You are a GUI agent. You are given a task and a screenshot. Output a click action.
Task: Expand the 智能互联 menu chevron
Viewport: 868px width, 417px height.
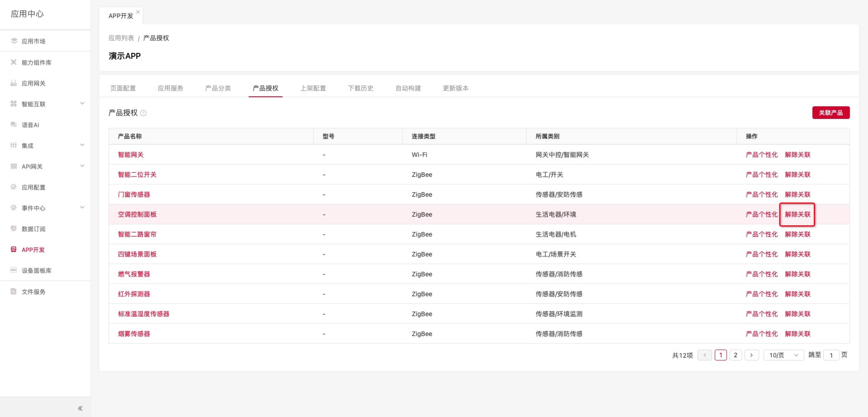[82, 104]
